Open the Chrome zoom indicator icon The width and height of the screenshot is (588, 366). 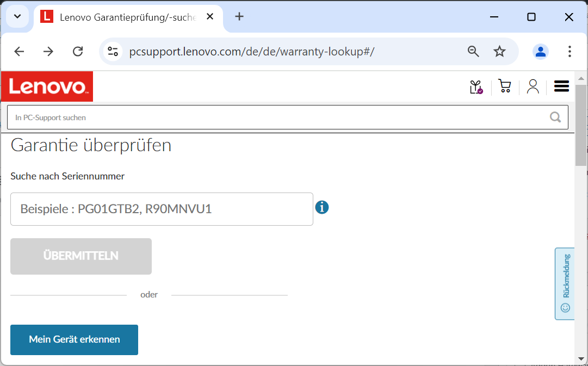[x=473, y=51]
